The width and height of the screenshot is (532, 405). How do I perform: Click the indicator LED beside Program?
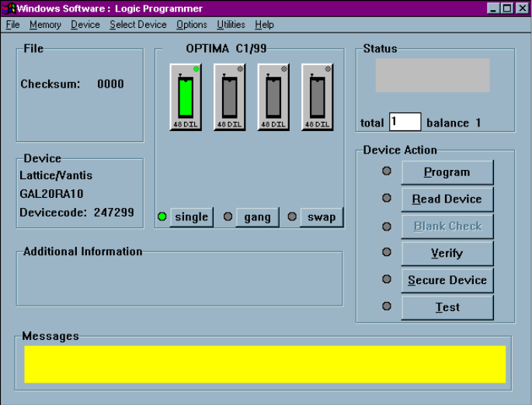point(387,171)
